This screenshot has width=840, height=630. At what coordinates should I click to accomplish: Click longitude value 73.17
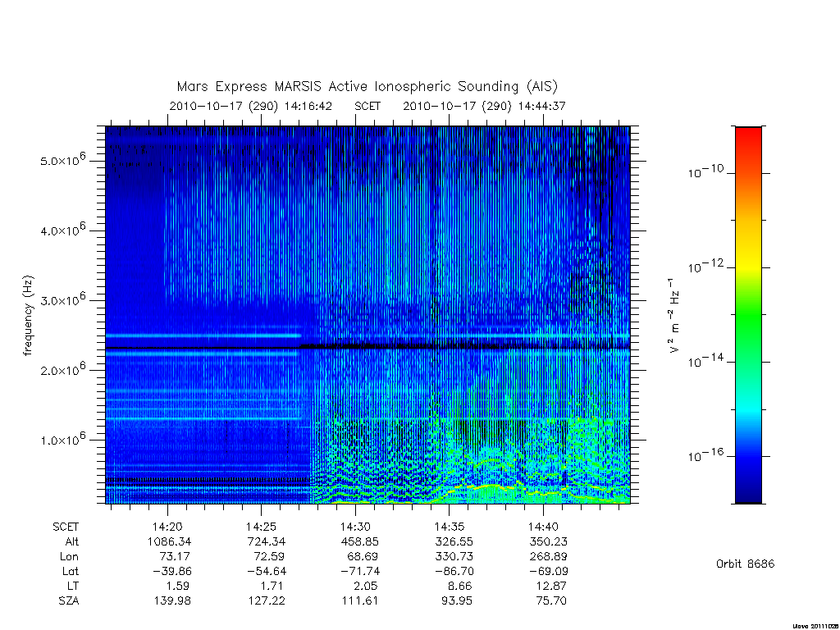pyautogui.click(x=176, y=557)
